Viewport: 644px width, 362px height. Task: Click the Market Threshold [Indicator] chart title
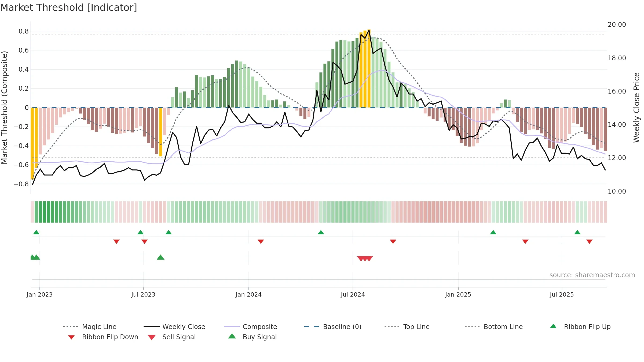click(69, 8)
